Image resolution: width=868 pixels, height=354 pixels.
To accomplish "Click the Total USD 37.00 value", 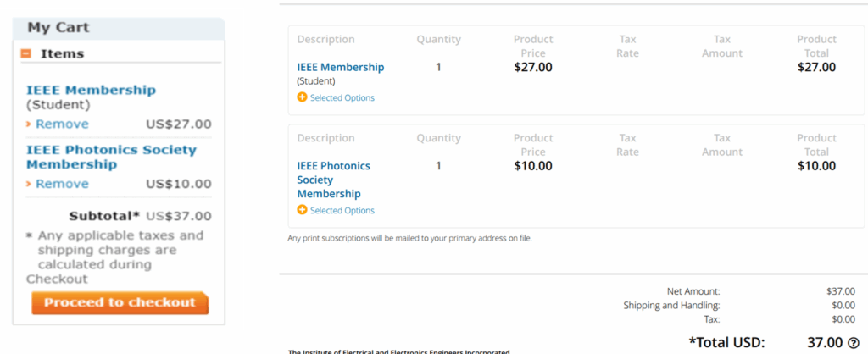I will (825, 342).
